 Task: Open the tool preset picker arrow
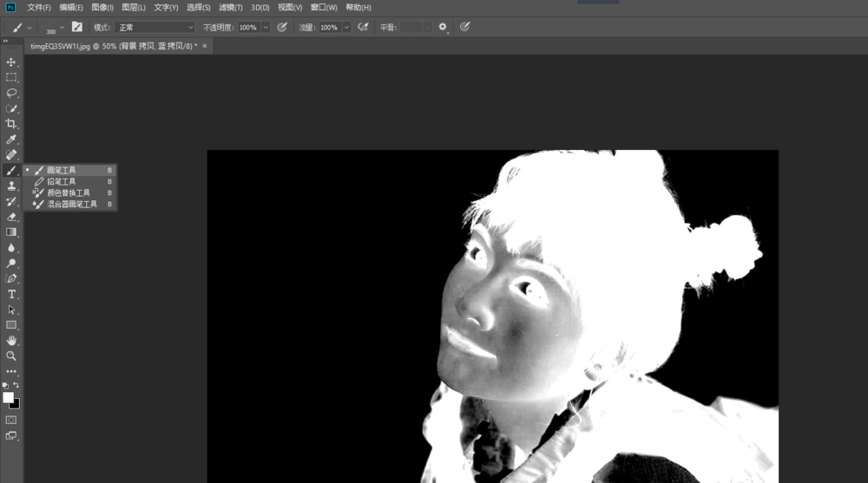click(x=30, y=27)
